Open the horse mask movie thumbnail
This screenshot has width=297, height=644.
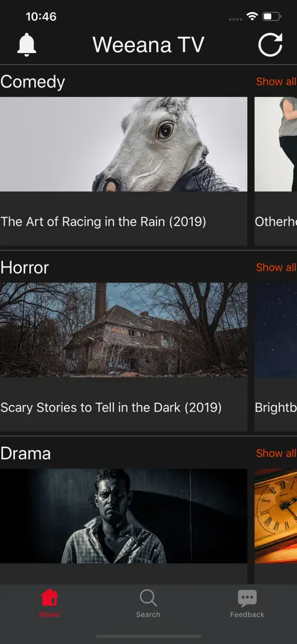(123, 144)
